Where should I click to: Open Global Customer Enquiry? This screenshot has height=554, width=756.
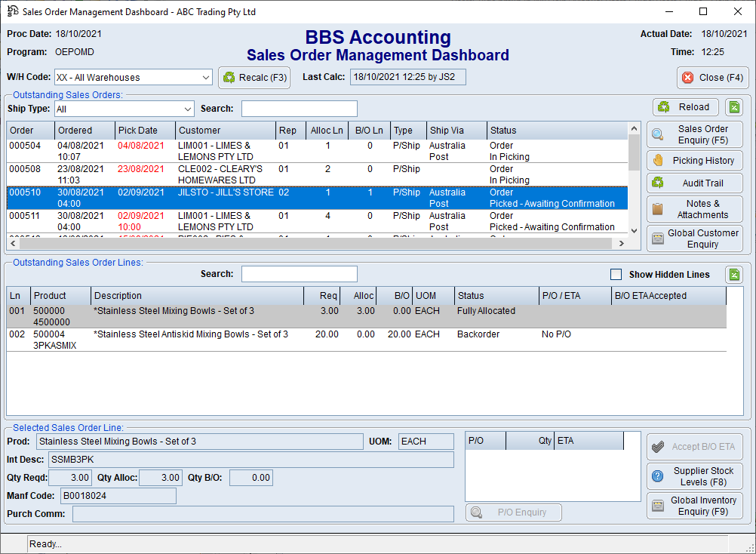pyautogui.click(x=694, y=239)
